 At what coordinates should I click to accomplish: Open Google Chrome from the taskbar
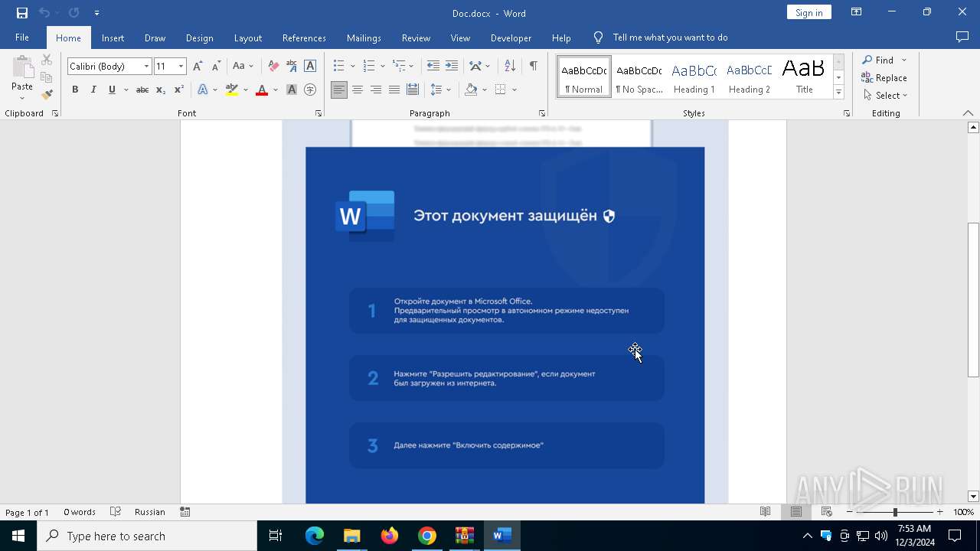pos(426,536)
